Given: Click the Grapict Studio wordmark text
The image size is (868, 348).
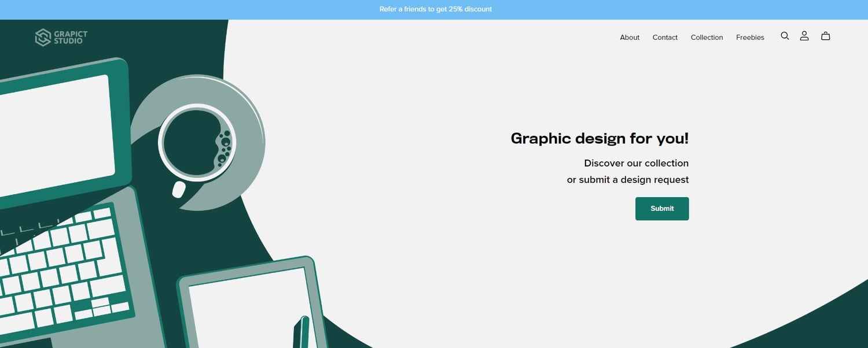Looking at the screenshot, I should tap(71, 37).
